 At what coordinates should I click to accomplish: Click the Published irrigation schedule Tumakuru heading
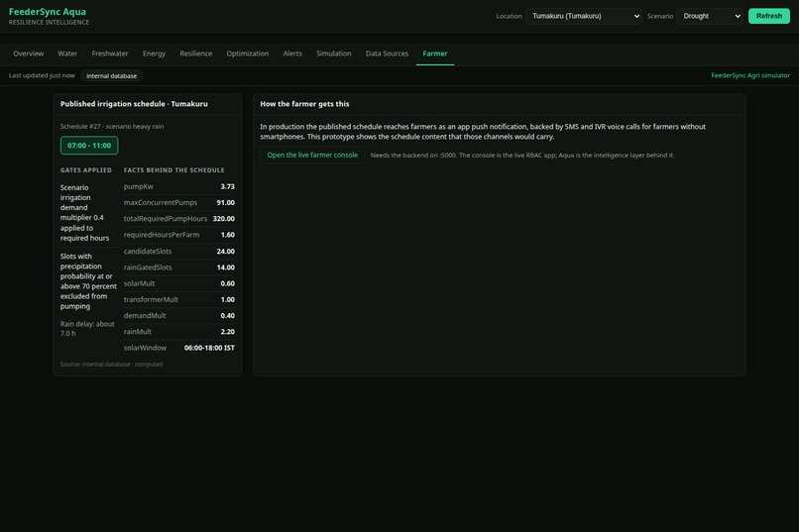coord(134,104)
